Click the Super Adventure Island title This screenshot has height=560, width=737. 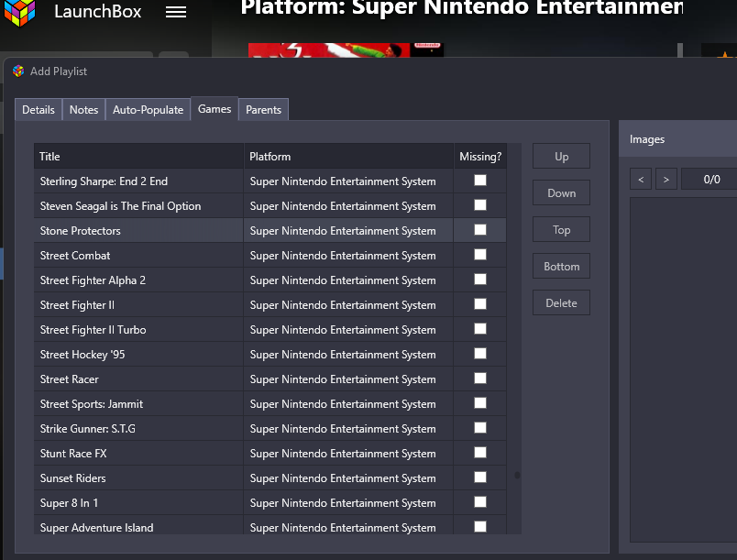tap(97, 528)
